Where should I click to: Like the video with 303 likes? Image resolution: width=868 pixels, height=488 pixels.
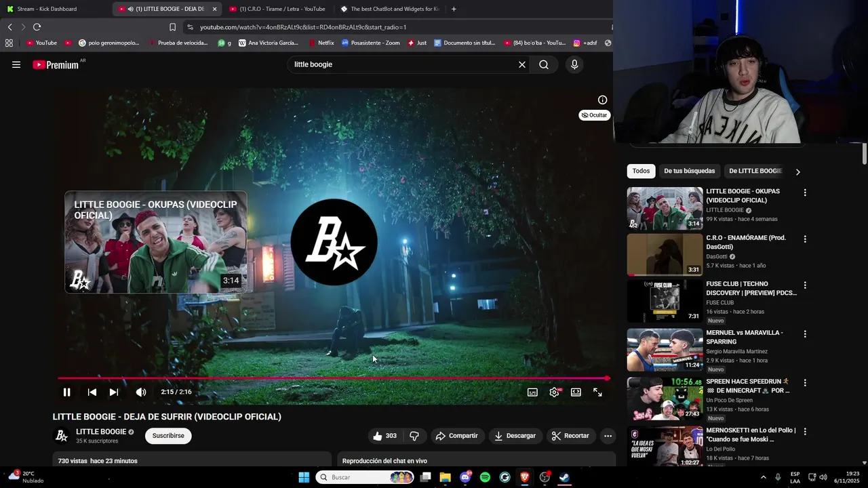click(384, 436)
